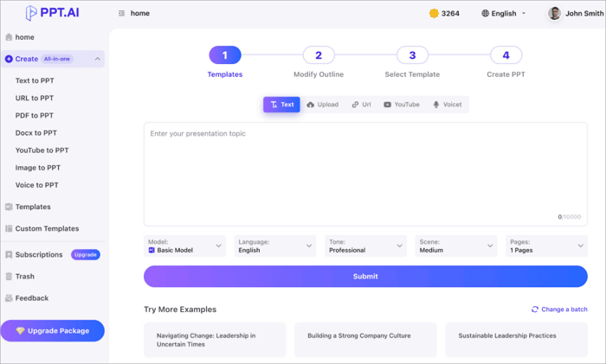Open the English language dropdown in header
This screenshot has width=606, height=364.
click(504, 14)
